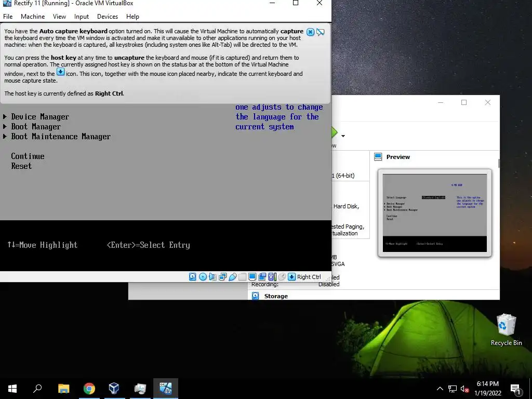Open the Input menu
This screenshot has width=532, height=399.
click(x=82, y=16)
